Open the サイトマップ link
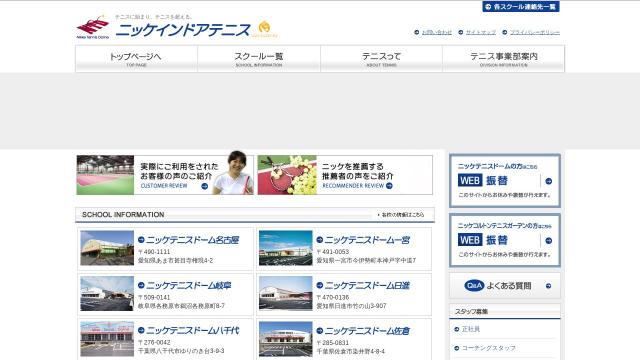The image size is (640, 360). click(481, 32)
